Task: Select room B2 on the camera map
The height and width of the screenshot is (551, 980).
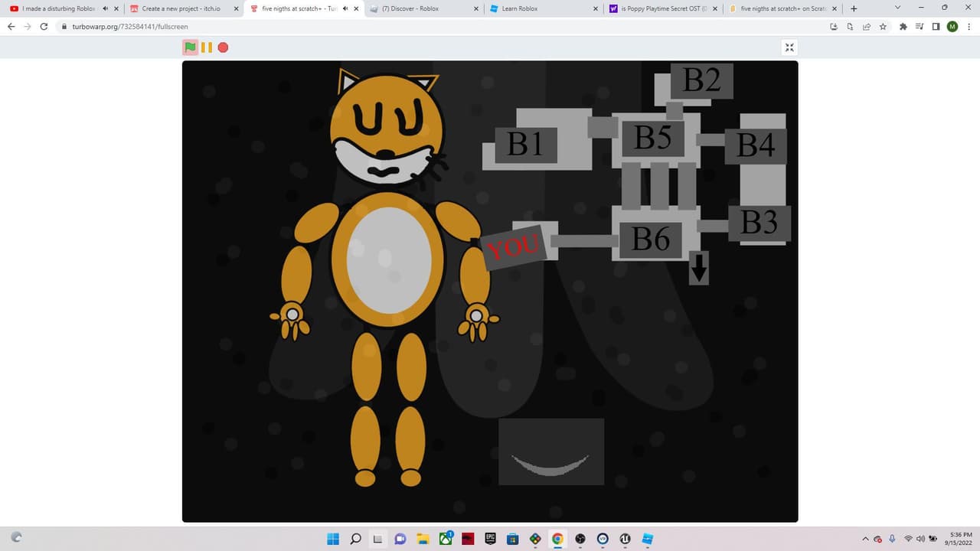Action: [x=702, y=80]
